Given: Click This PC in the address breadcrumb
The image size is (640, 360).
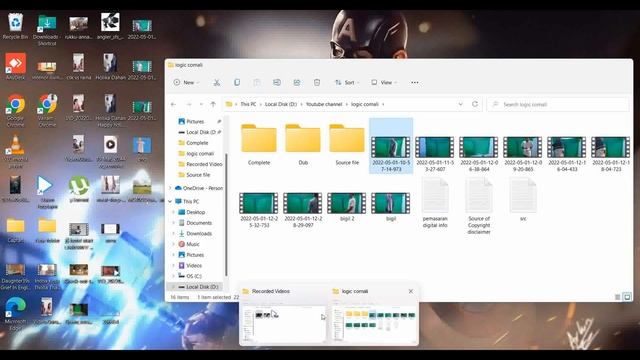Looking at the screenshot, I should coord(248,104).
